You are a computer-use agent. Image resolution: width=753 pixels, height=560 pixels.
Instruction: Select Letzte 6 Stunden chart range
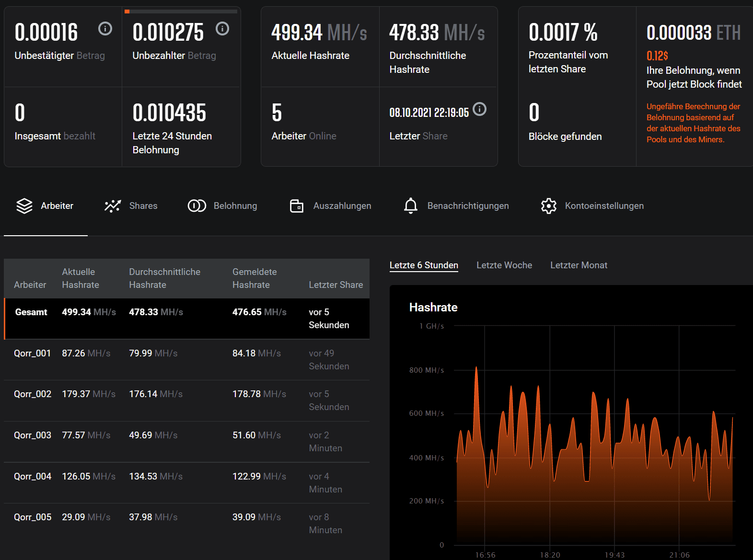pos(424,265)
